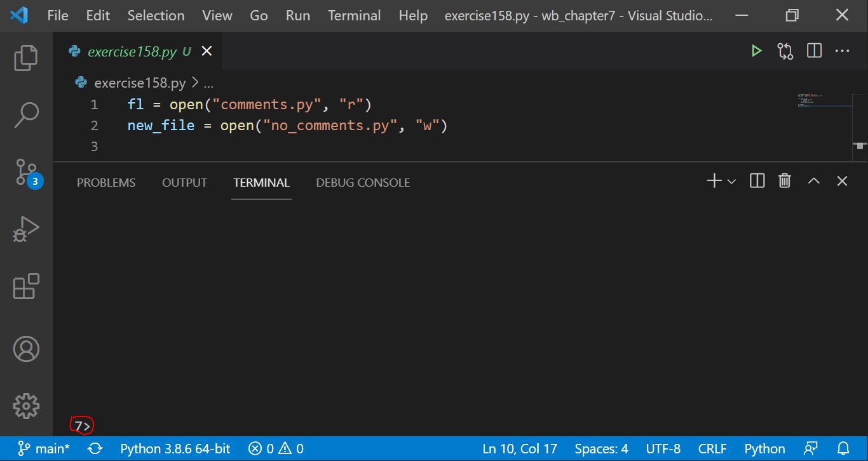Run the Python file using the play icon

[x=756, y=50]
